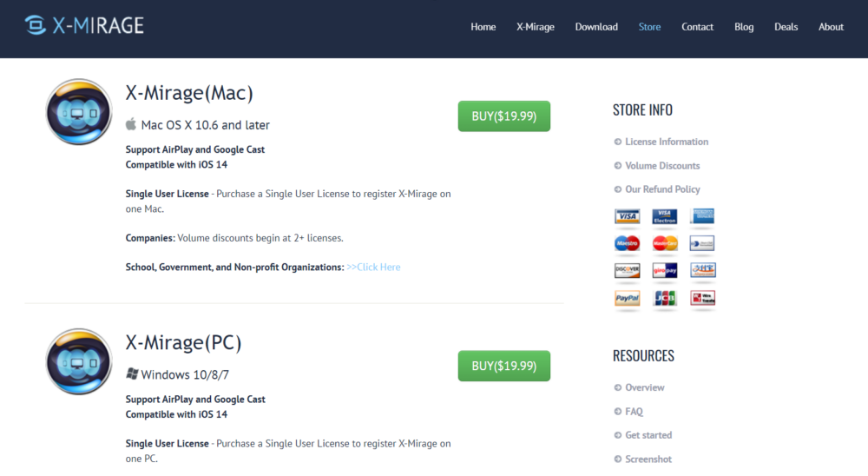Viewport: 868px width, 476px height.
Task: Click the RESOURCES heading
Action: point(643,356)
